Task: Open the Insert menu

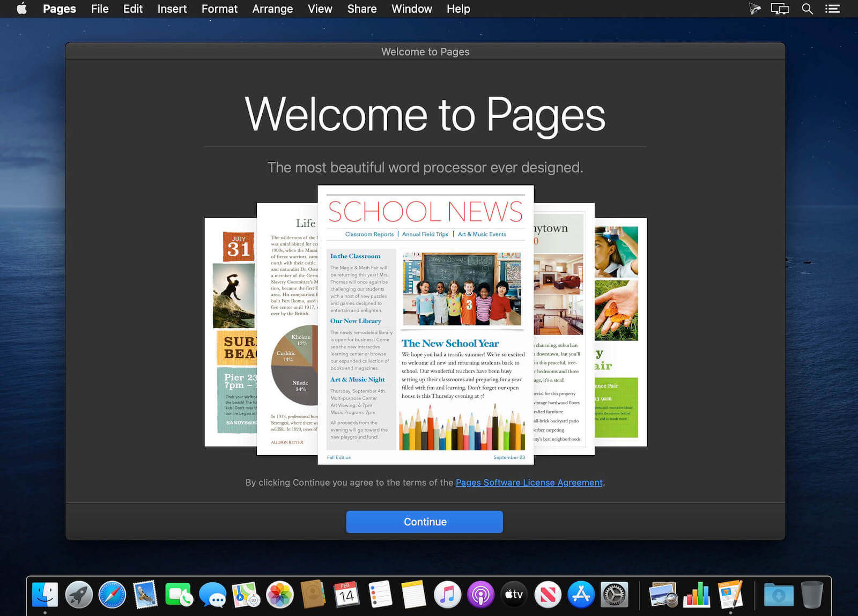Action: pos(172,9)
